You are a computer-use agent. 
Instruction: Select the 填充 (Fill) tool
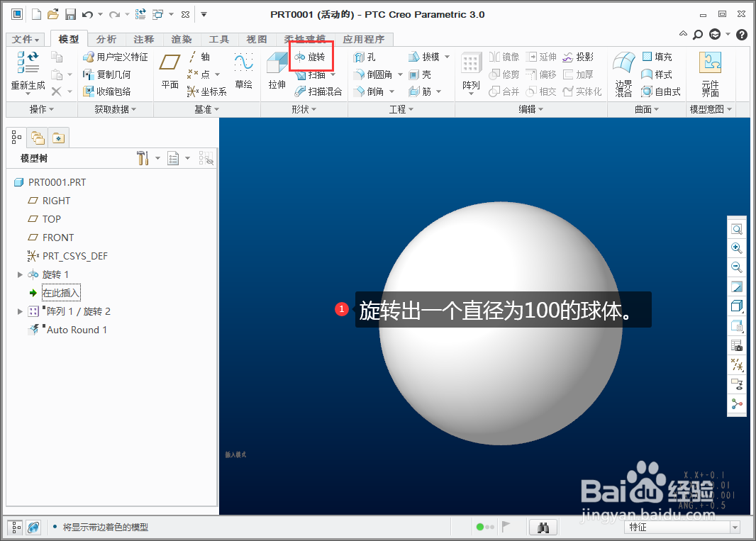click(x=657, y=57)
